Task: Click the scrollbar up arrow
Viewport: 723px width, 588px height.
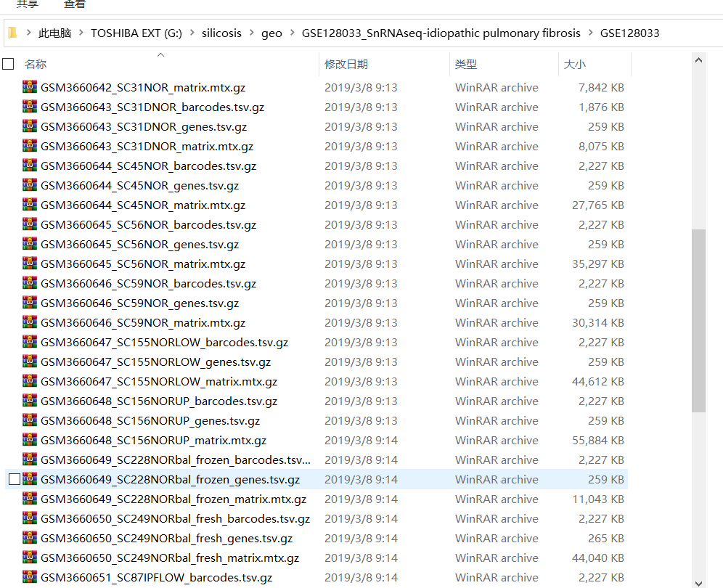Action: coord(698,60)
